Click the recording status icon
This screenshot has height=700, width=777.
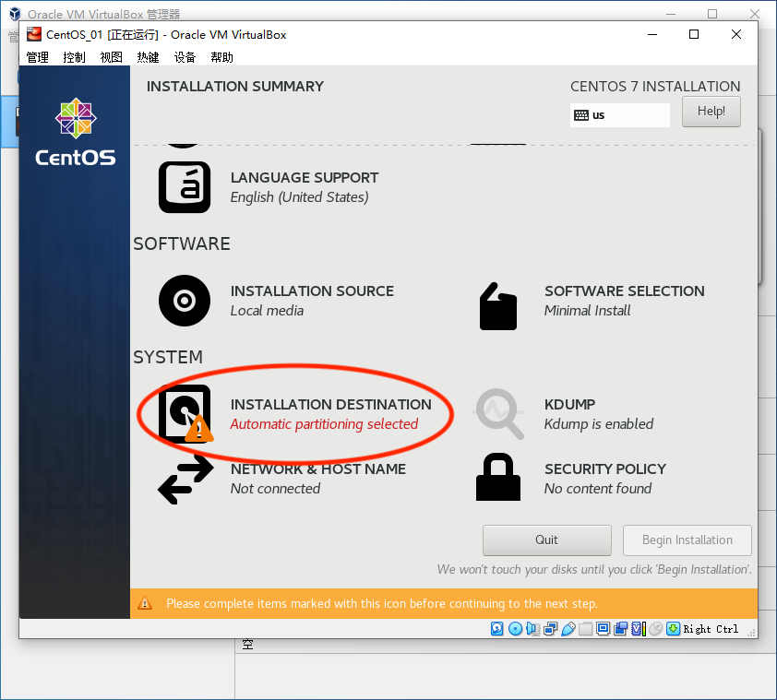coord(620,629)
